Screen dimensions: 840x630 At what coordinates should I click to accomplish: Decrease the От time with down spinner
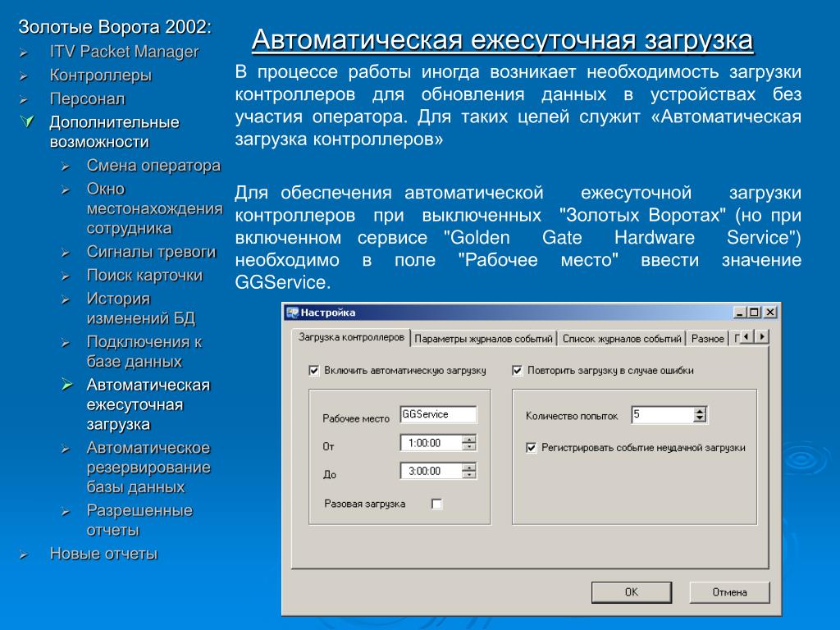click(x=468, y=447)
